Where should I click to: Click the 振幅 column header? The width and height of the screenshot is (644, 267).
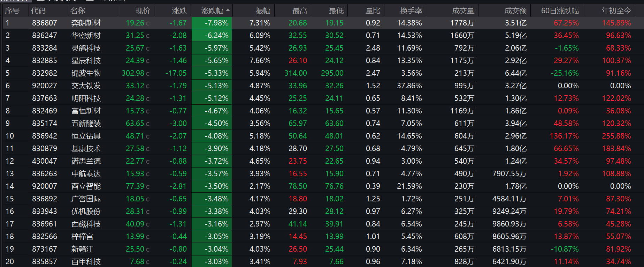263,11
